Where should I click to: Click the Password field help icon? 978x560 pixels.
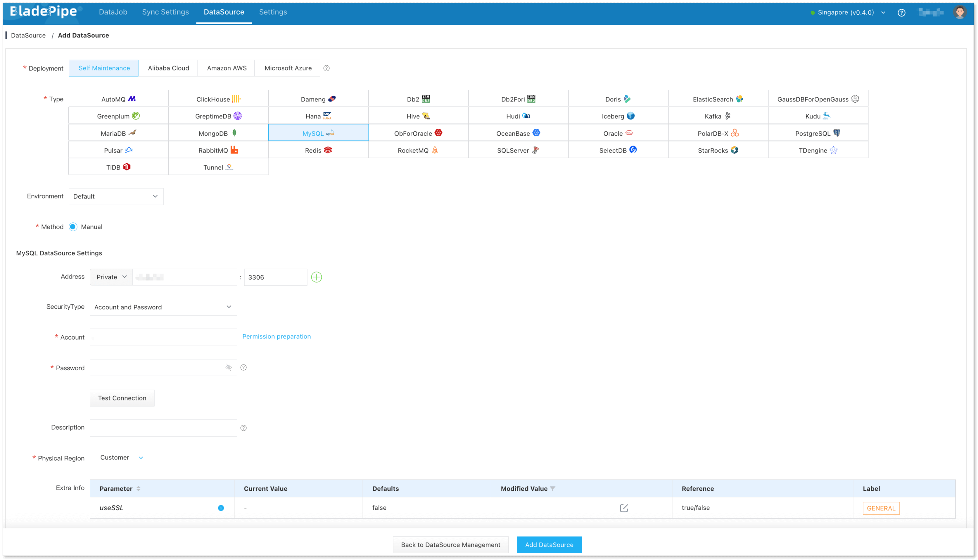[x=243, y=367]
